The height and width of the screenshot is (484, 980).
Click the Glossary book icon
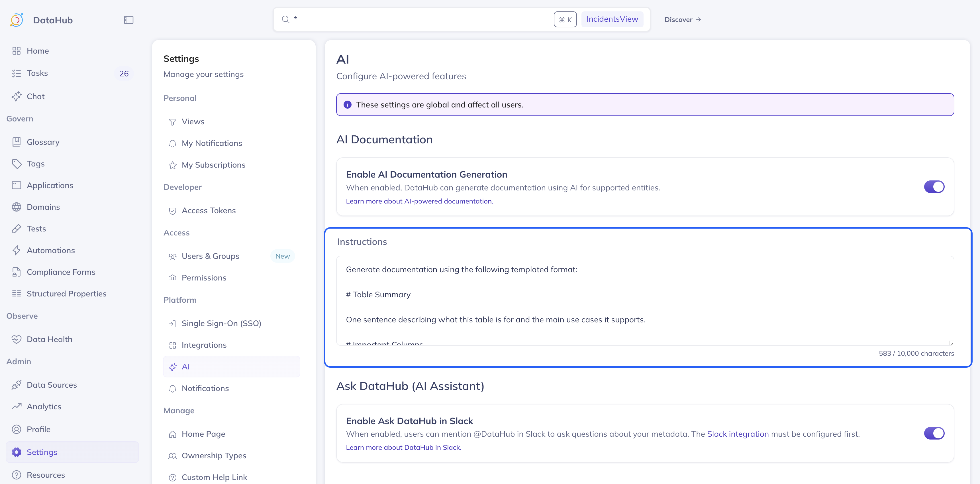16,142
